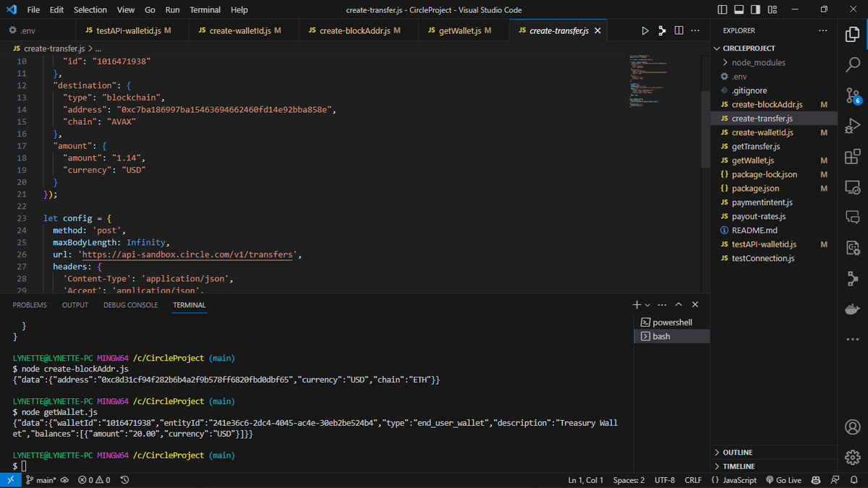Toggle the bottom panel layout icon
Viewport: 868px width, 488px height.
click(x=739, y=9)
